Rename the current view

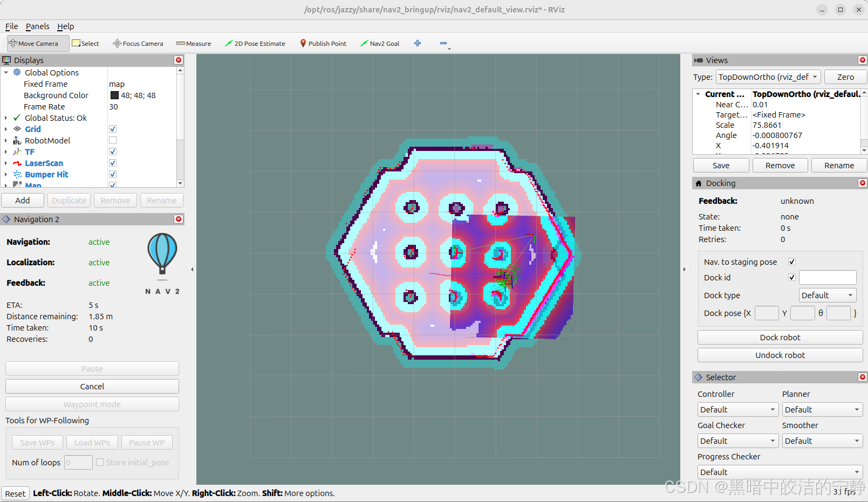(x=839, y=165)
